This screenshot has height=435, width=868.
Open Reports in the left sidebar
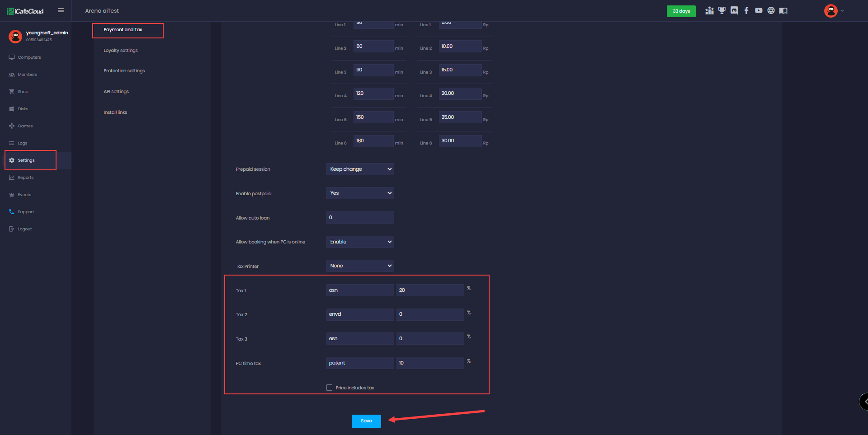pyautogui.click(x=26, y=178)
